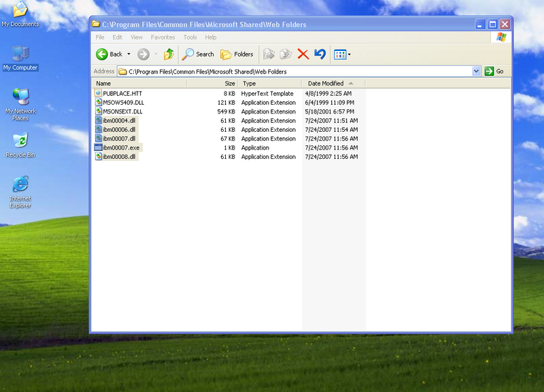Go back with the green Back arrow
The width and height of the screenshot is (544, 392).
pos(109,54)
